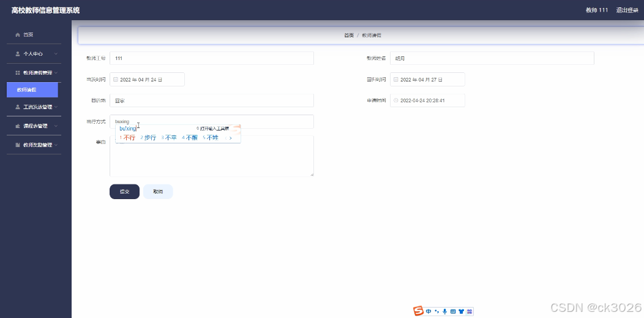Toggle punctuation mode on IME toolbar
Image resolution: width=644 pixels, height=318 pixels.
pyautogui.click(x=436, y=311)
